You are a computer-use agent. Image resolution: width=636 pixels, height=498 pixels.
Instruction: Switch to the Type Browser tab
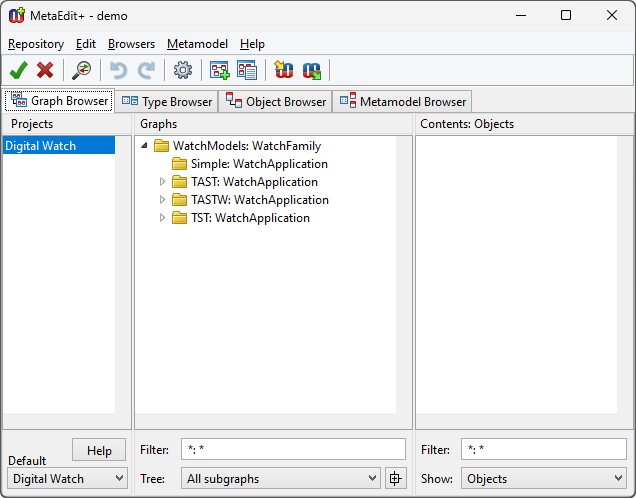point(167,101)
